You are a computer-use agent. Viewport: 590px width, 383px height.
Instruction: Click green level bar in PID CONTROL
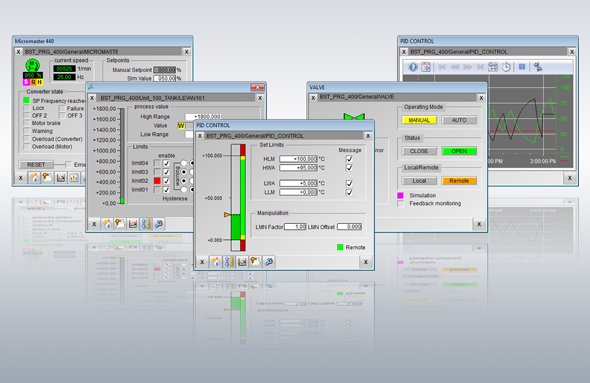(236, 226)
